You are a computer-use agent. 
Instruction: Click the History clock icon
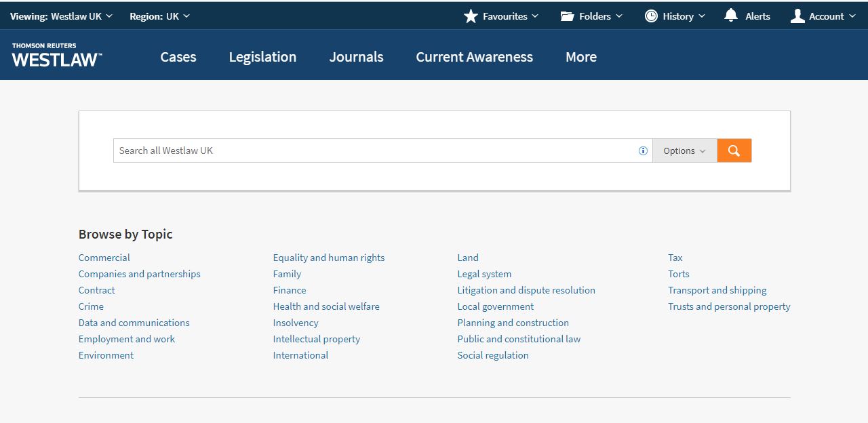(x=652, y=16)
